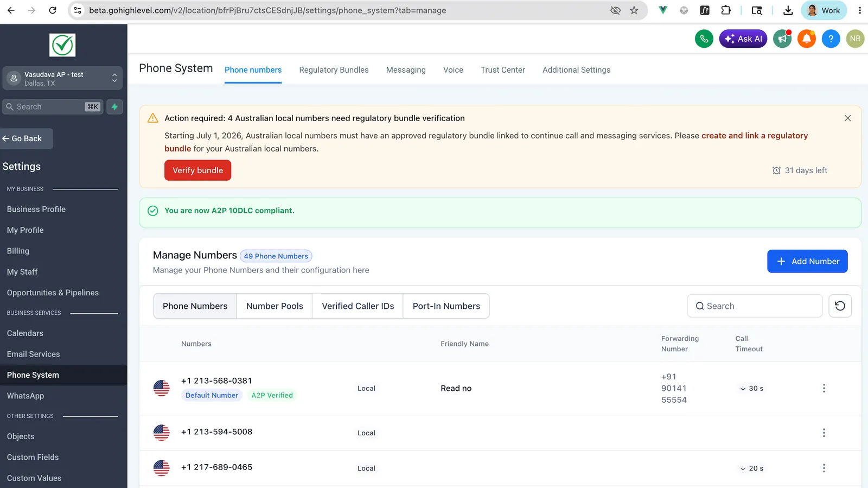Open Billing settings
The image size is (868, 488).
[x=18, y=251]
